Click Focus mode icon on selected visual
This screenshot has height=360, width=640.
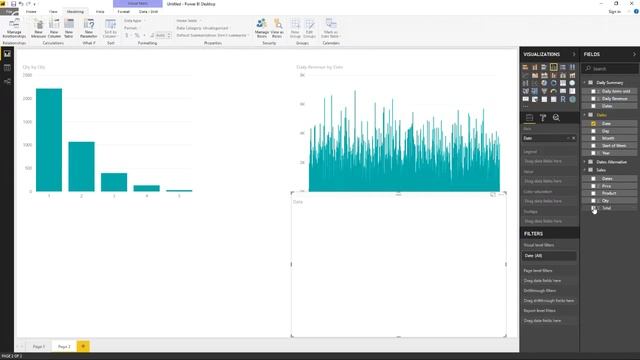493,195
